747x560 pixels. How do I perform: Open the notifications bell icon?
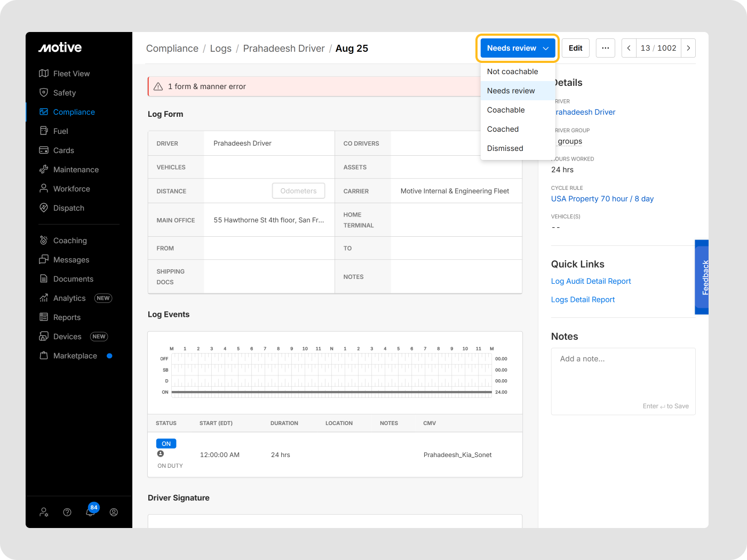90,512
